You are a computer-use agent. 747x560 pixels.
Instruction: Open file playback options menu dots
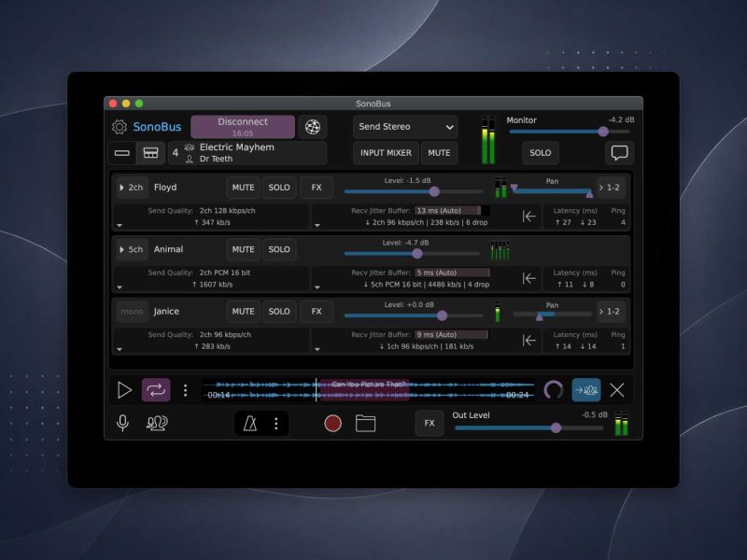[185, 390]
